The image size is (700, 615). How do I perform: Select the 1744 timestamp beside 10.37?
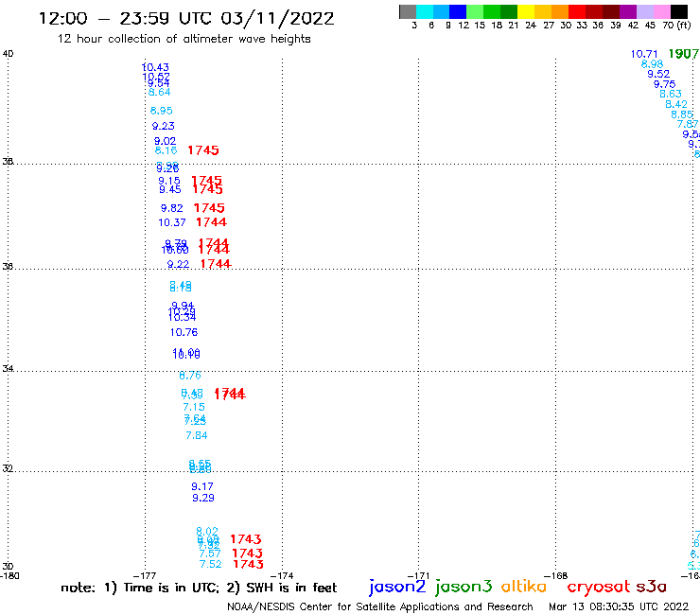click(x=212, y=222)
